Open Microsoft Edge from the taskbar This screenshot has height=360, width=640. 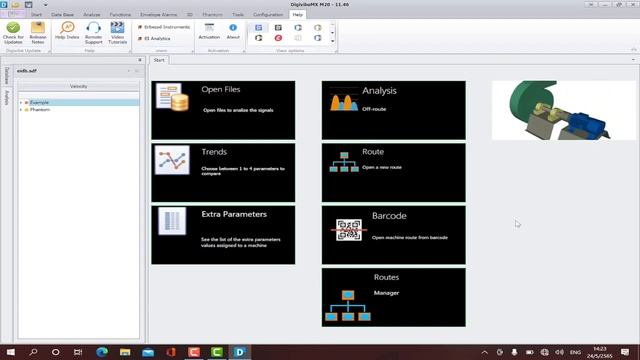click(102, 352)
